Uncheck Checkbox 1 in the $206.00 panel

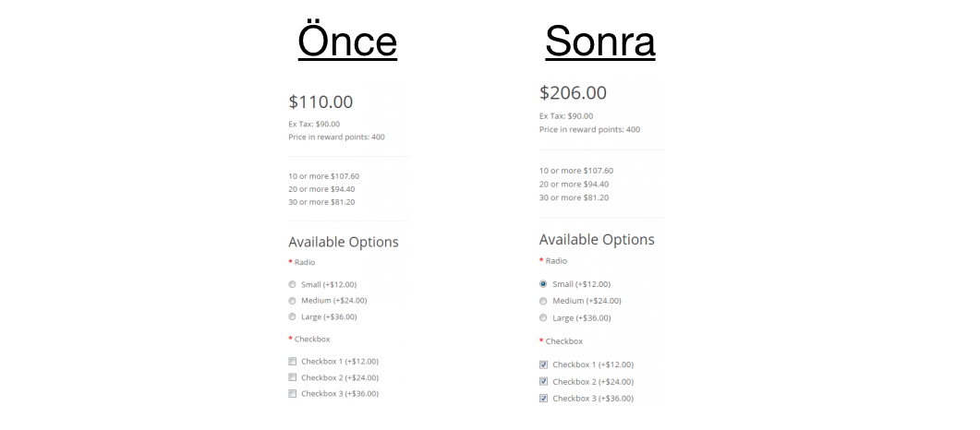click(543, 364)
